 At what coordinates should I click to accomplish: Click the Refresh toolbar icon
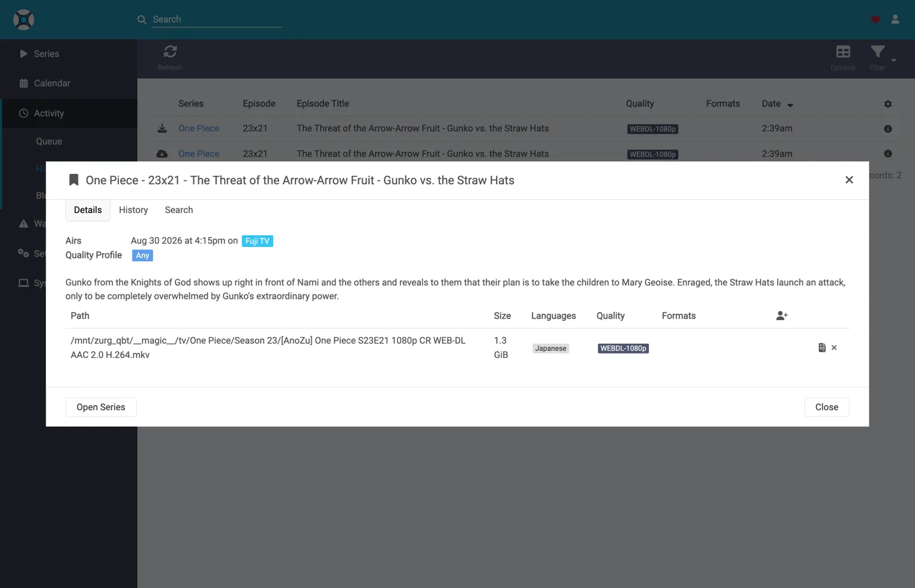[x=170, y=57]
